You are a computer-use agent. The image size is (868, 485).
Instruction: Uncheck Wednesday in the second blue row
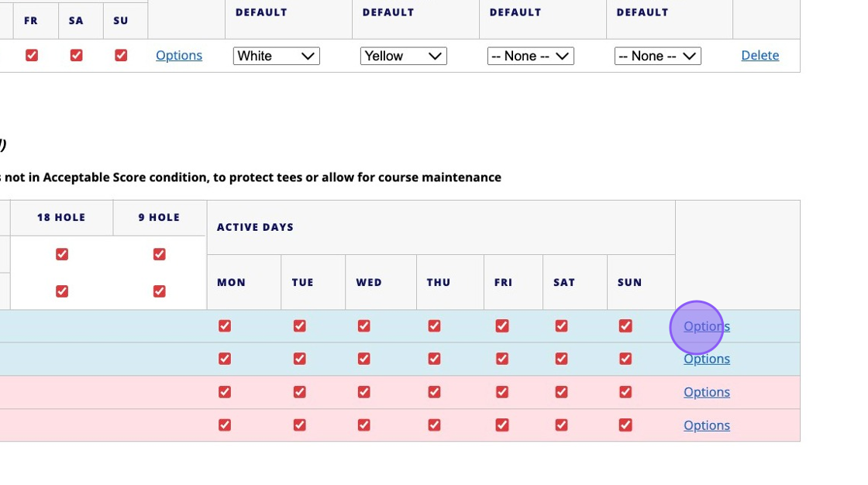point(364,359)
